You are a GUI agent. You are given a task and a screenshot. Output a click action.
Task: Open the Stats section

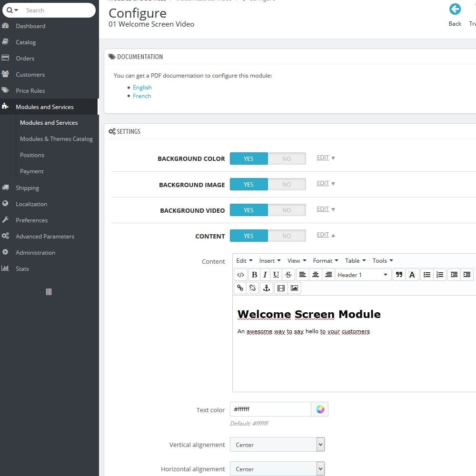(22, 268)
